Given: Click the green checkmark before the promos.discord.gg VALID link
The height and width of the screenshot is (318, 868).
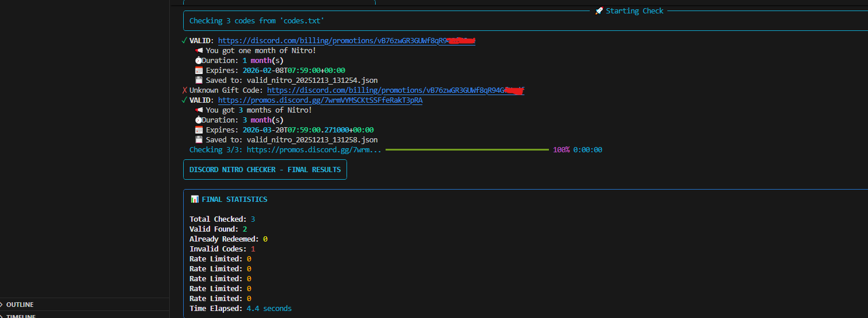Looking at the screenshot, I should [185, 100].
